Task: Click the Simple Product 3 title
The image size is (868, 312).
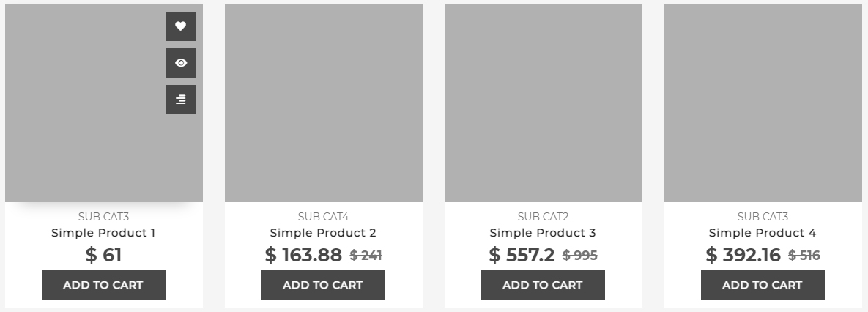Action: 543,233
